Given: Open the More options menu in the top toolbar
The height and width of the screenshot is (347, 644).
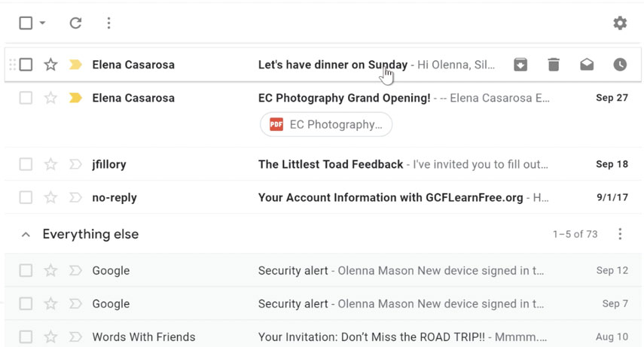Looking at the screenshot, I should tap(108, 23).
